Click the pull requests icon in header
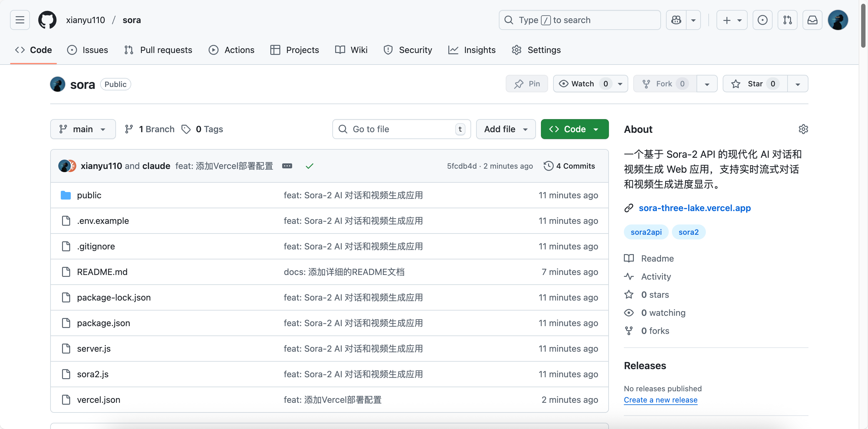Viewport: 868px width, 429px height. click(x=787, y=20)
